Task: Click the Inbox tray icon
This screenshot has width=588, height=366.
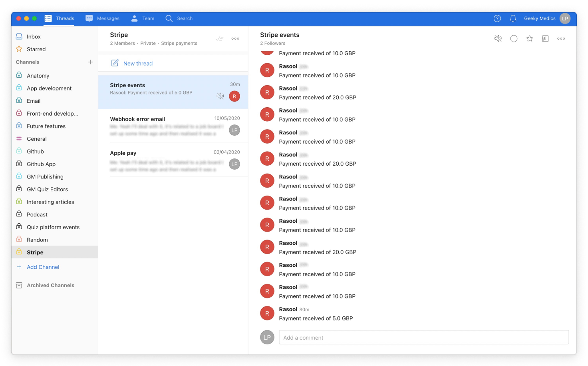Action: pos(19,36)
